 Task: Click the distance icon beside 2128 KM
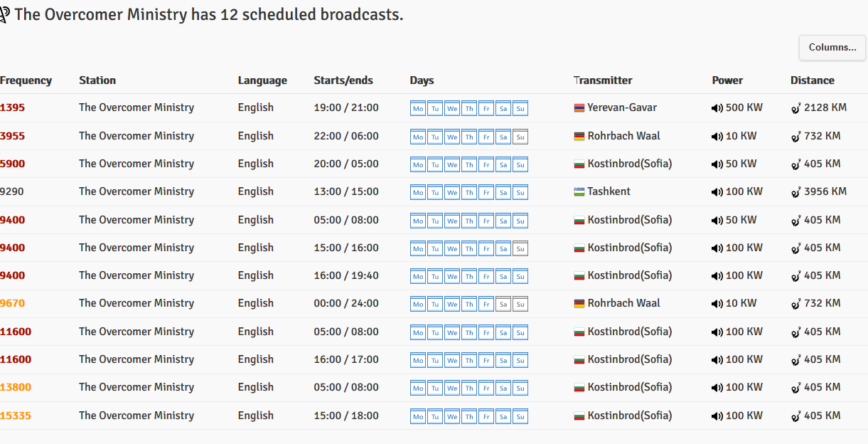(795, 108)
